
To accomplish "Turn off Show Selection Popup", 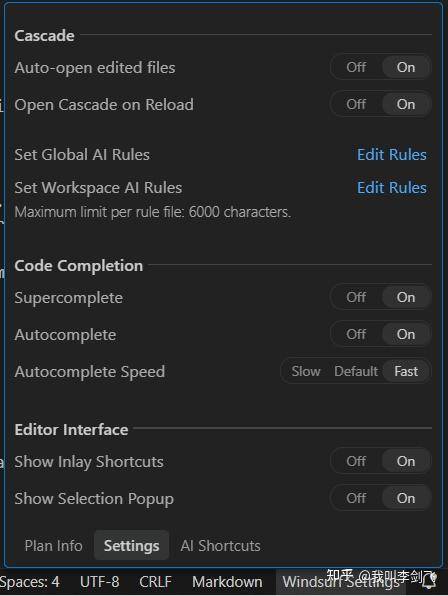I will [356, 498].
